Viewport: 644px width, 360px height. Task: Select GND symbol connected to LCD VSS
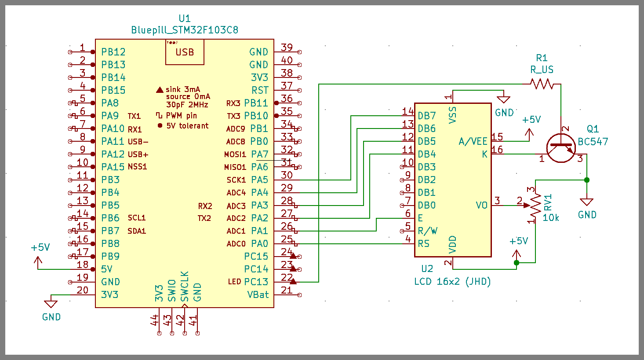(x=503, y=99)
